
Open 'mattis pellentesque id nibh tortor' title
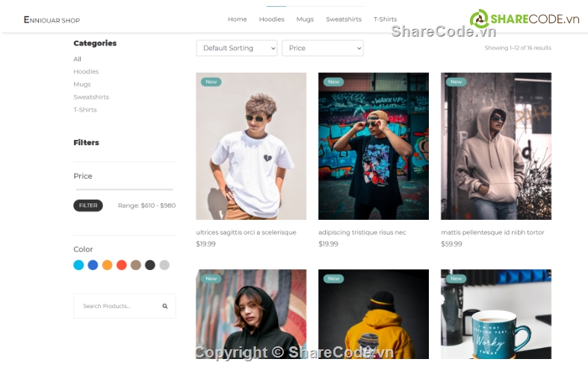pos(492,233)
